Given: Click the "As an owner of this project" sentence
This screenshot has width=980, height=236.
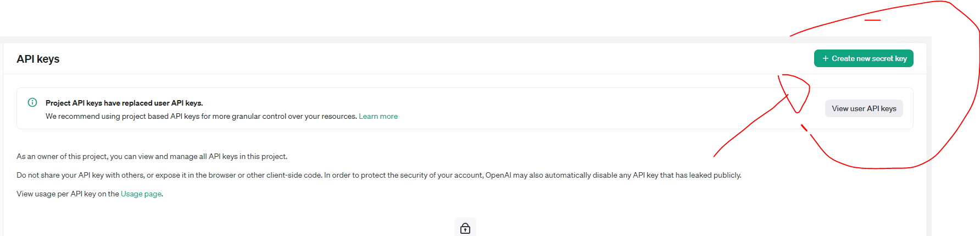Looking at the screenshot, I should pos(152,156).
